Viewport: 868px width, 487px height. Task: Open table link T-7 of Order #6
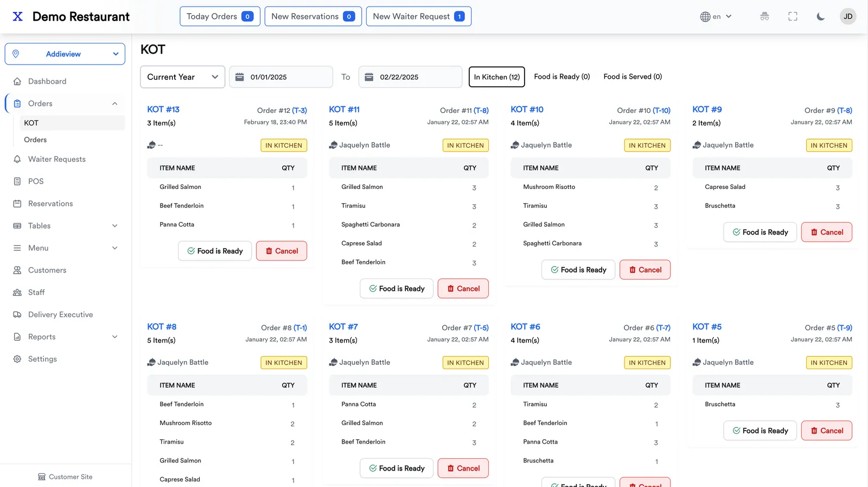point(663,327)
